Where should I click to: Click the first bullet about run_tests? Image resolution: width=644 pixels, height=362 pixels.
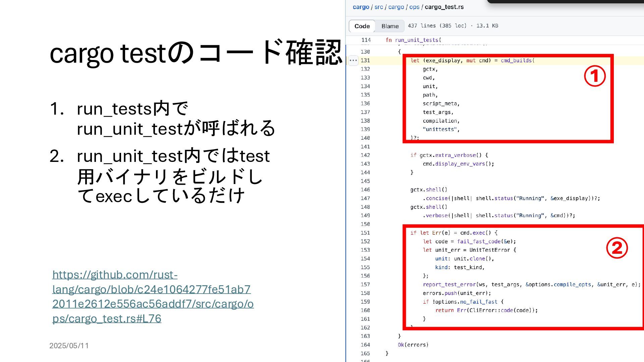pos(176,119)
